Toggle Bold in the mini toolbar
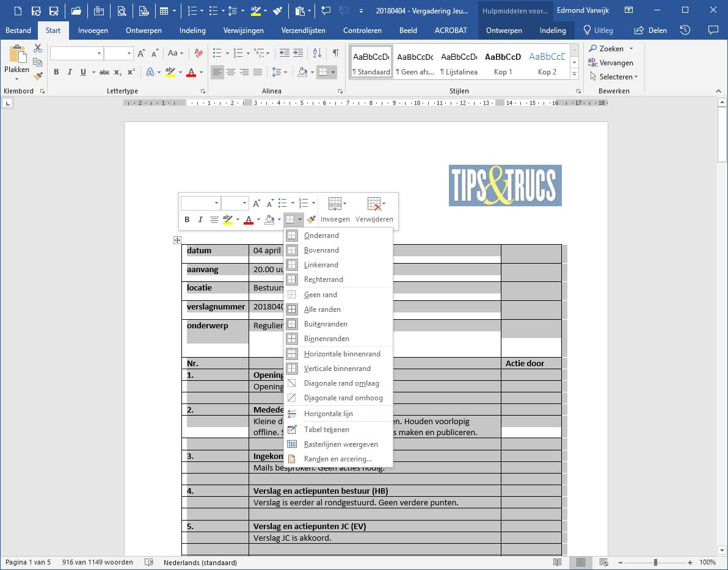 click(187, 219)
